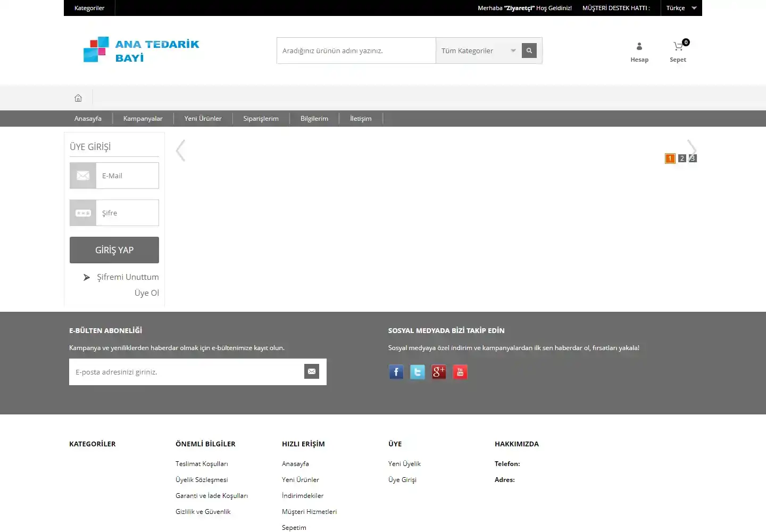Open Garanti ve İade Koşulları link

coord(212,496)
